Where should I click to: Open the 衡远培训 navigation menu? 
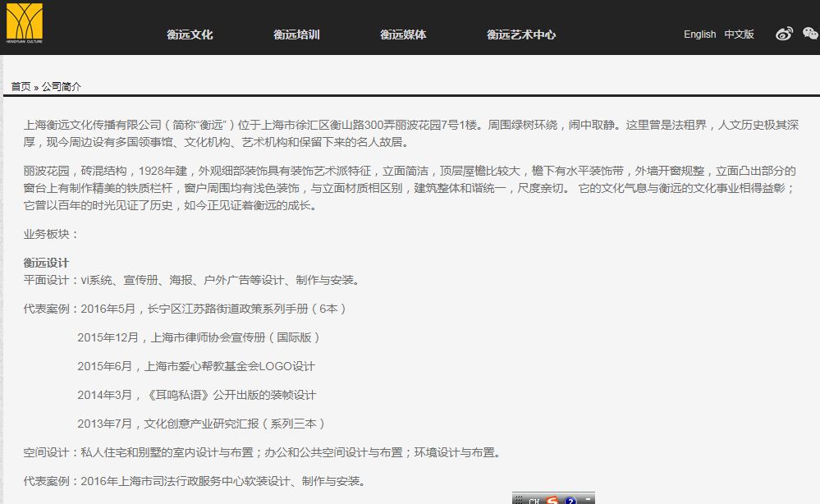coord(296,34)
